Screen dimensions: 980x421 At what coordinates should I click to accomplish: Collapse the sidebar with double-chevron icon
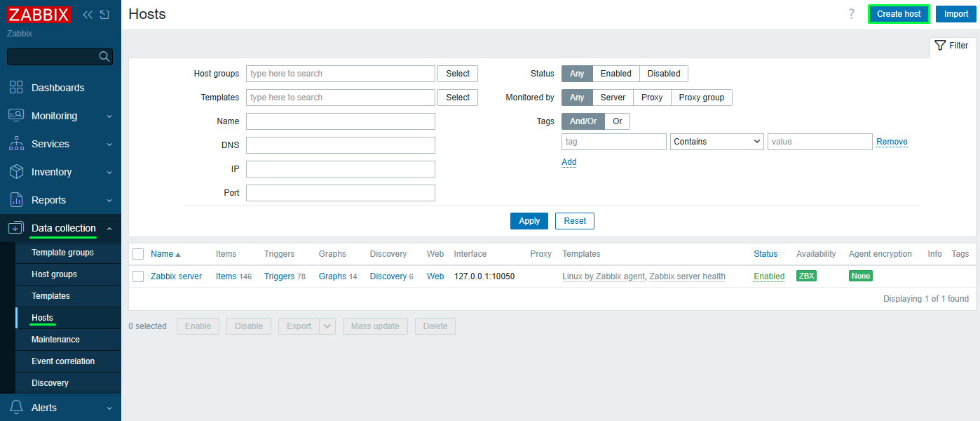click(x=88, y=15)
